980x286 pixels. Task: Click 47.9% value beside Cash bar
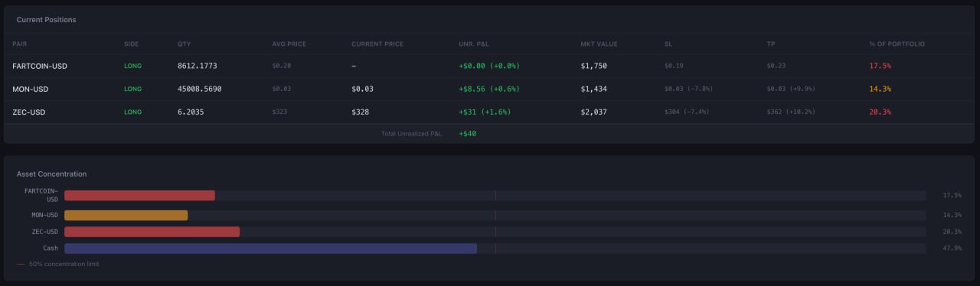(x=952, y=249)
